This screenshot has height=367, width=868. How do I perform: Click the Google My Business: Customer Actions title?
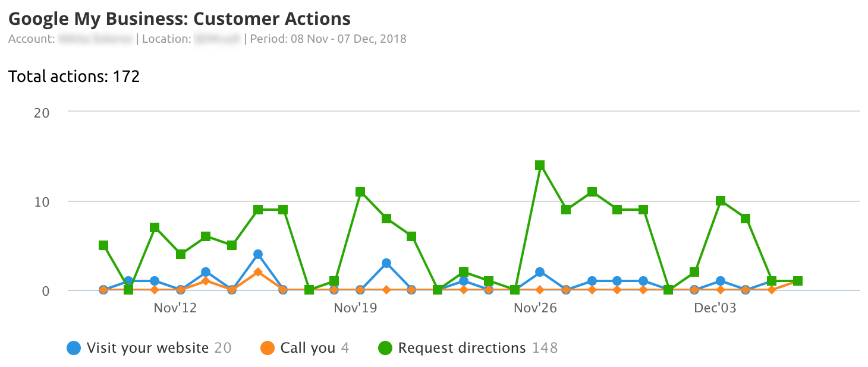180,19
